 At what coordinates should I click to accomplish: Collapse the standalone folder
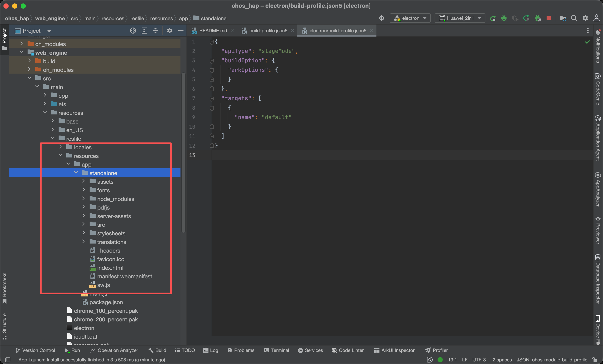coord(76,173)
